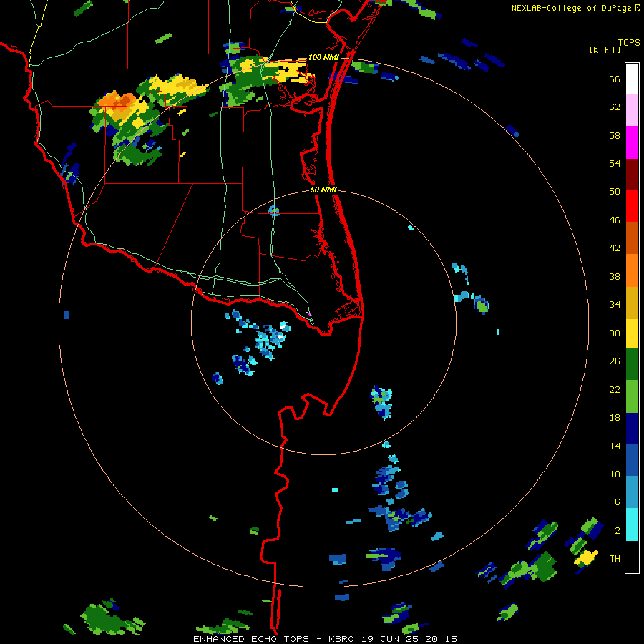Click the "14" legend value

pyautogui.click(x=615, y=446)
